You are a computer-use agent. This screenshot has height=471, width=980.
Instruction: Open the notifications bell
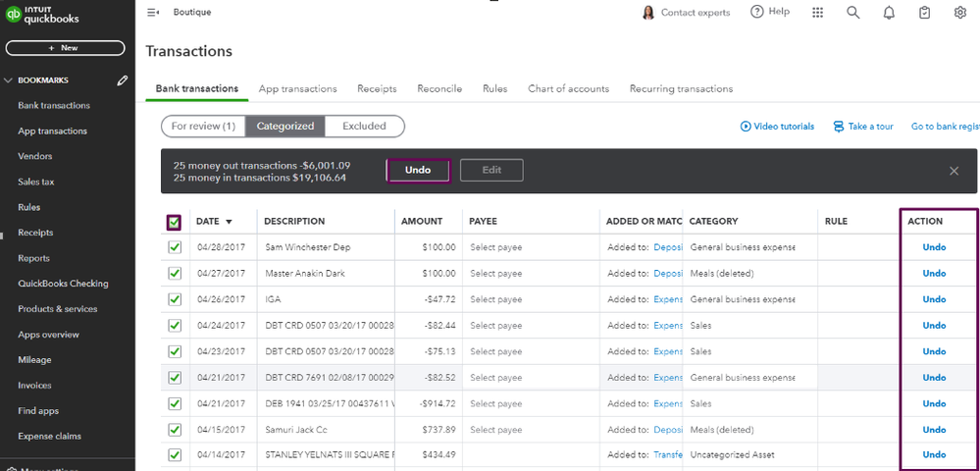pos(889,13)
